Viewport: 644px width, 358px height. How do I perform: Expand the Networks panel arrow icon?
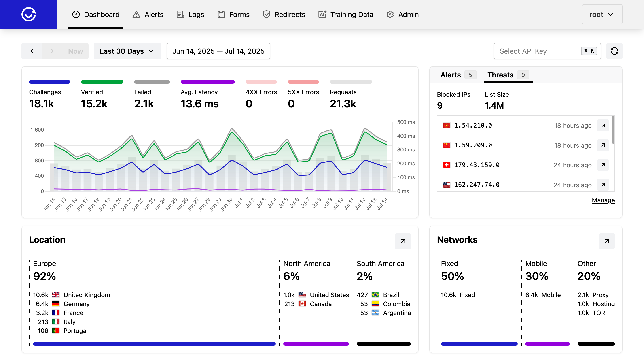606,241
